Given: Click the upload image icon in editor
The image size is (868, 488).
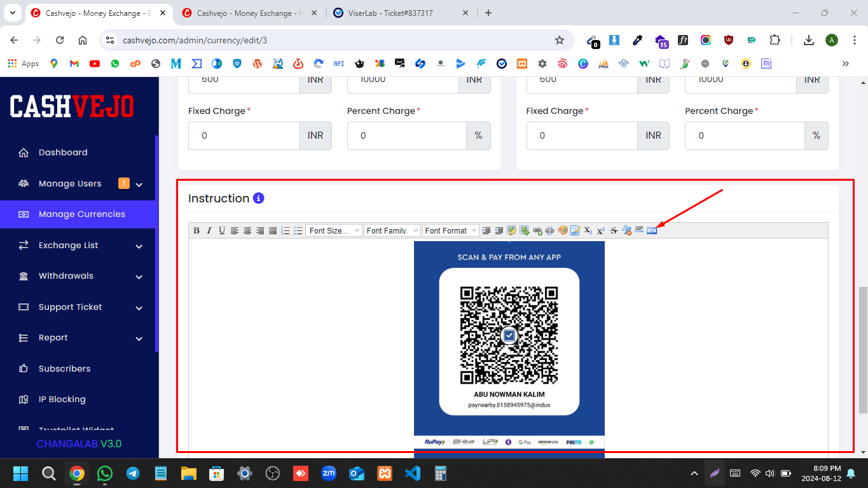Looking at the screenshot, I should point(525,230).
